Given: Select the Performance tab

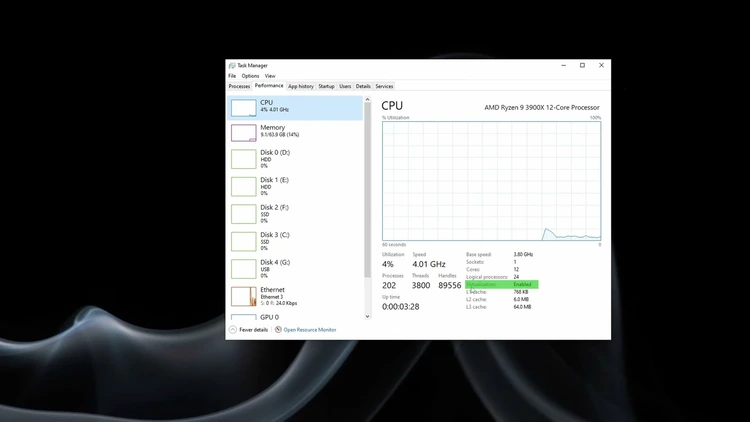Looking at the screenshot, I should click(x=269, y=86).
